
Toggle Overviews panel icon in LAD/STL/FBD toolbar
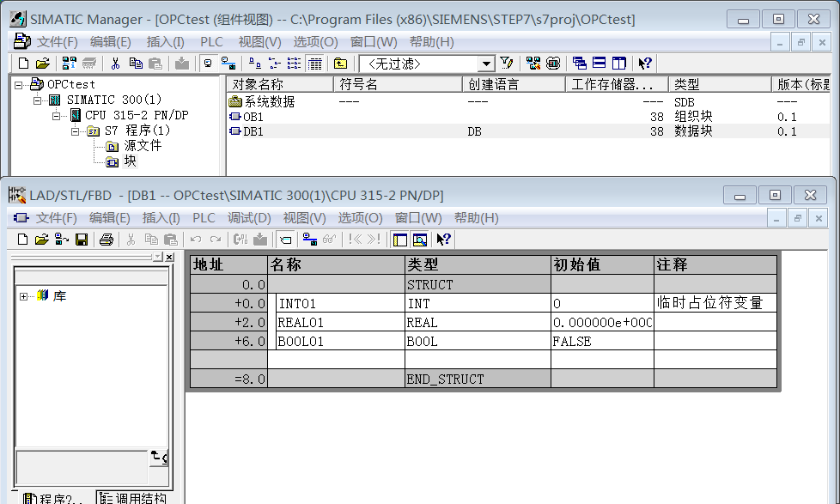pyautogui.click(x=399, y=239)
